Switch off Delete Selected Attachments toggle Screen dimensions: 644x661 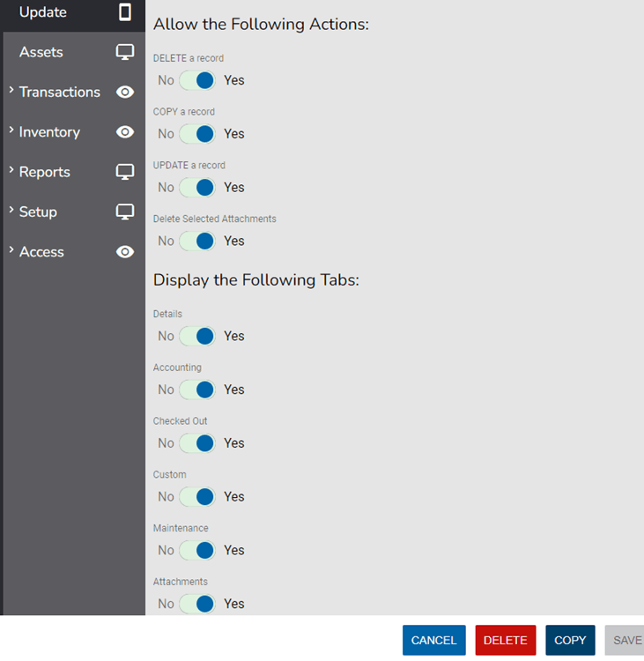197,241
